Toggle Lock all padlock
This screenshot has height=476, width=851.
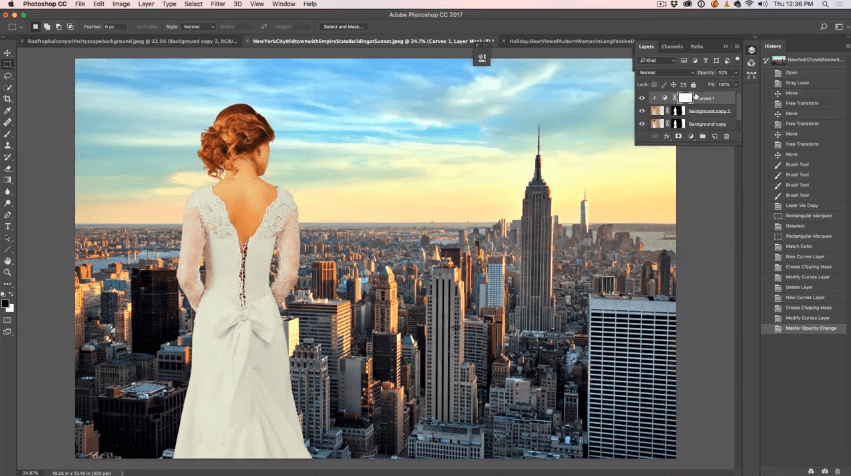click(x=693, y=85)
